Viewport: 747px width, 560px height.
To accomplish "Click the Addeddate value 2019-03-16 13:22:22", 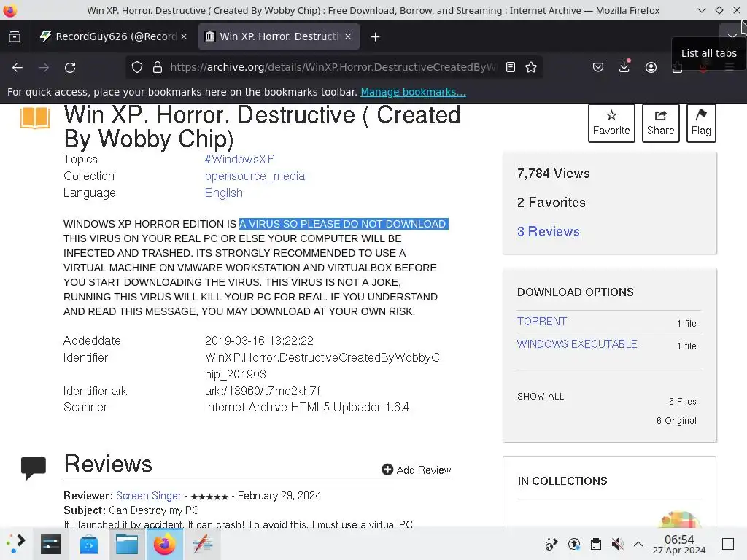I will 259,341.
